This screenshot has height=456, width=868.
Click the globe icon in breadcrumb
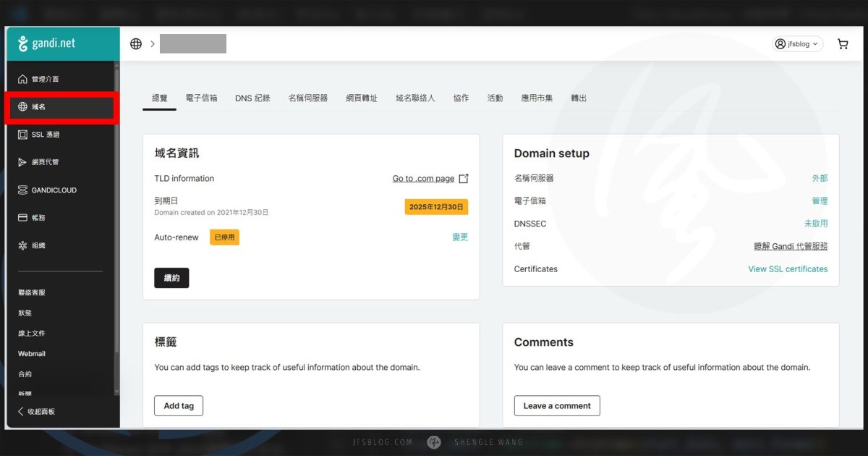click(x=136, y=44)
